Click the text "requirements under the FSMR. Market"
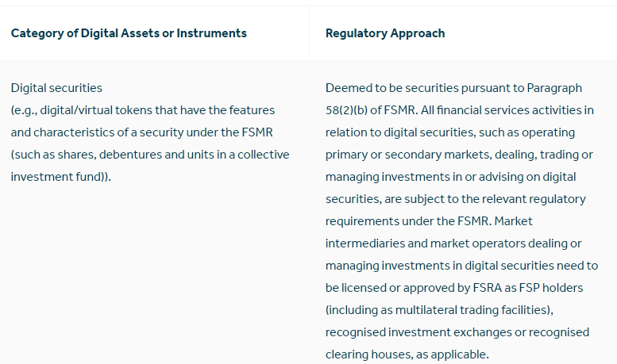 (x=429, y=221)
